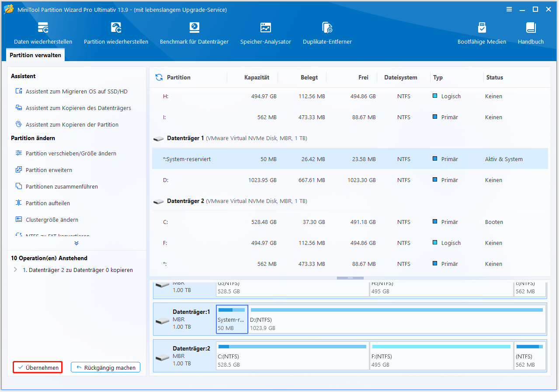This screenshot has height=392, width=559.
Task: Click the panel splitter handle above disk map
Action: (x=350, y=278)
